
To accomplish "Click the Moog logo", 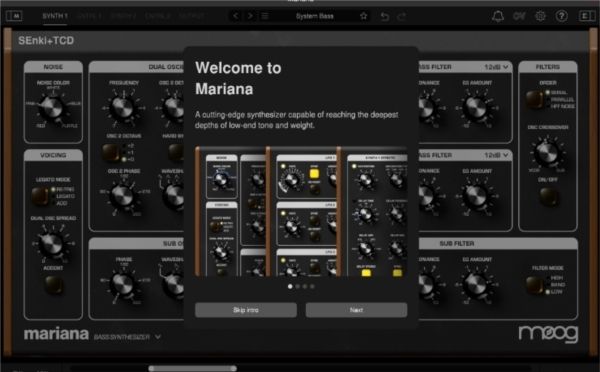I will coord(548,334).
